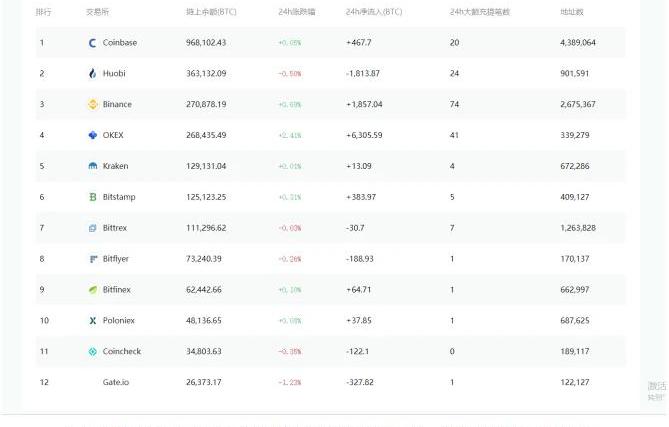Click the Bittrex logo icon
Screen dimensions: 669x427
click(93, 228)
